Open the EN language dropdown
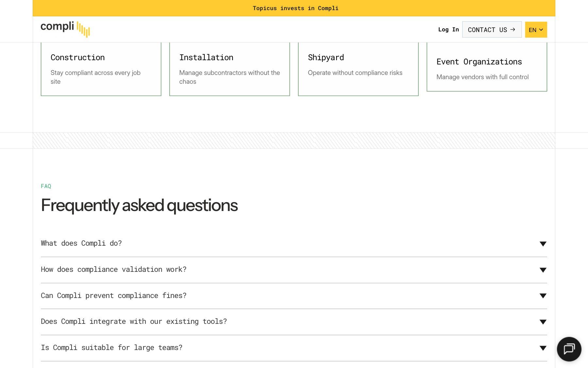 point(536,30)
